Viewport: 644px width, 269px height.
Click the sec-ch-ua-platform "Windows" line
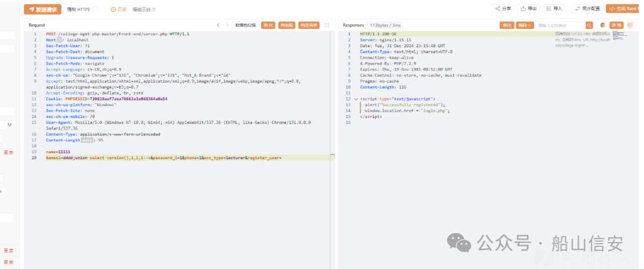[x=81, y=105]
